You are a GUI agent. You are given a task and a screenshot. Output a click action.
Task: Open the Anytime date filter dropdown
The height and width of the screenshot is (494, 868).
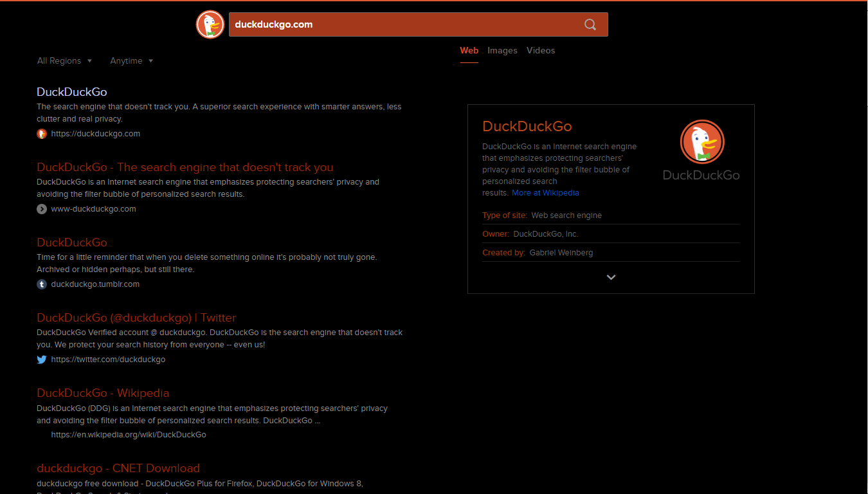coord(132,60)
